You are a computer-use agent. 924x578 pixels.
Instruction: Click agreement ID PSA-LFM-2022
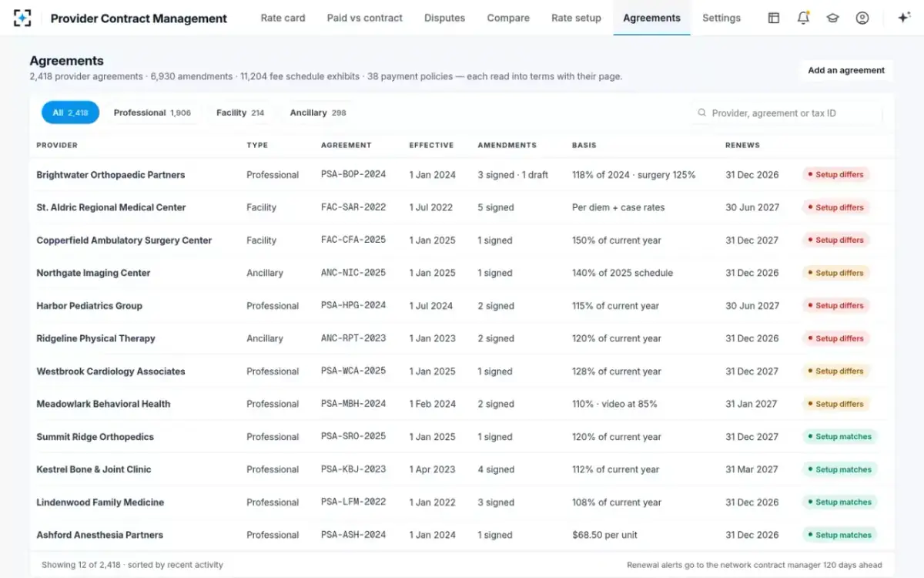tap(353, 502)
